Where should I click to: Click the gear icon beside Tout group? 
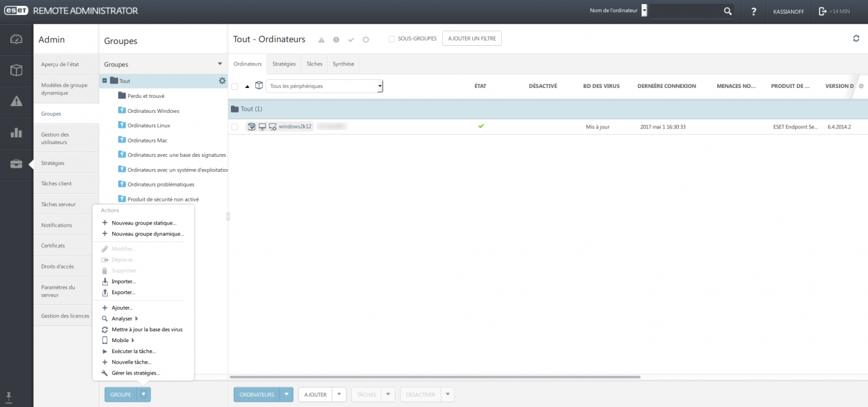tap(222, 81)
